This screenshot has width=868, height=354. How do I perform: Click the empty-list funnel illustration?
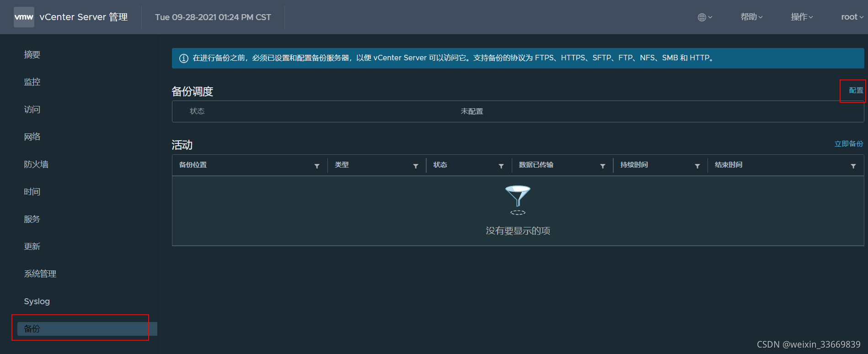coord(518,200)
